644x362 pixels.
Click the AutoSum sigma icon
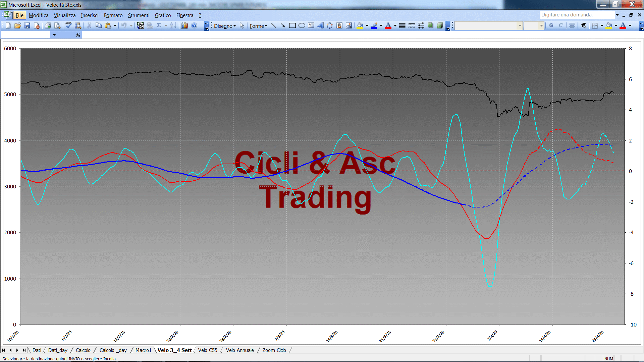tap(159, 25)
